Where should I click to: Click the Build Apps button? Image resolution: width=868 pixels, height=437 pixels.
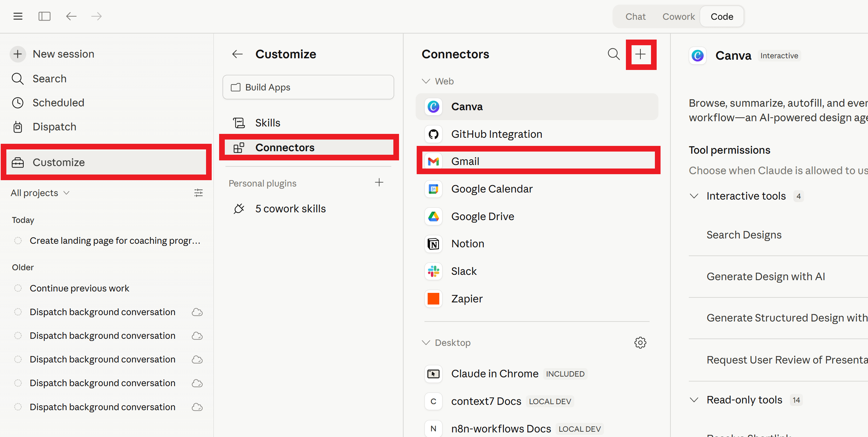point(308,87)
